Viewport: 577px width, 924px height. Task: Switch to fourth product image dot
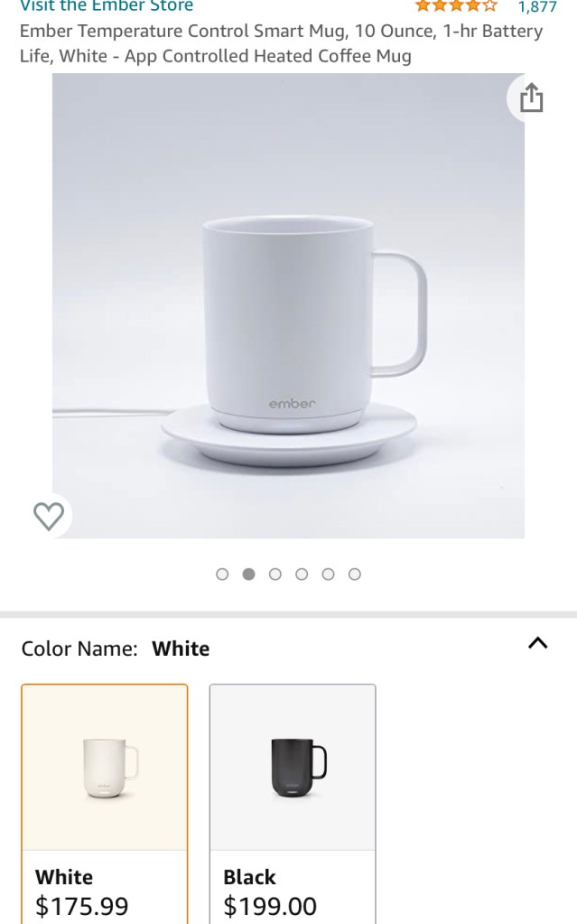tap(302, 574)
